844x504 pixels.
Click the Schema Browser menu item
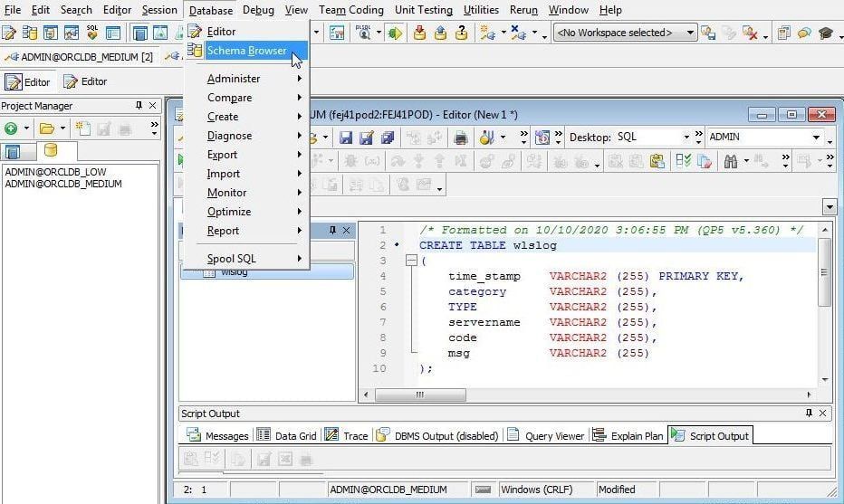pyautogui.click(x=246, y=51)
